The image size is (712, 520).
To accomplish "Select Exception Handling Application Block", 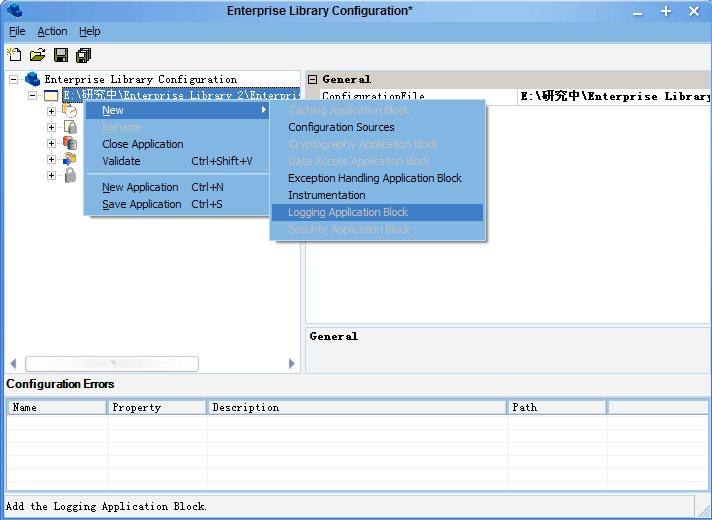I will click(377, 178).
